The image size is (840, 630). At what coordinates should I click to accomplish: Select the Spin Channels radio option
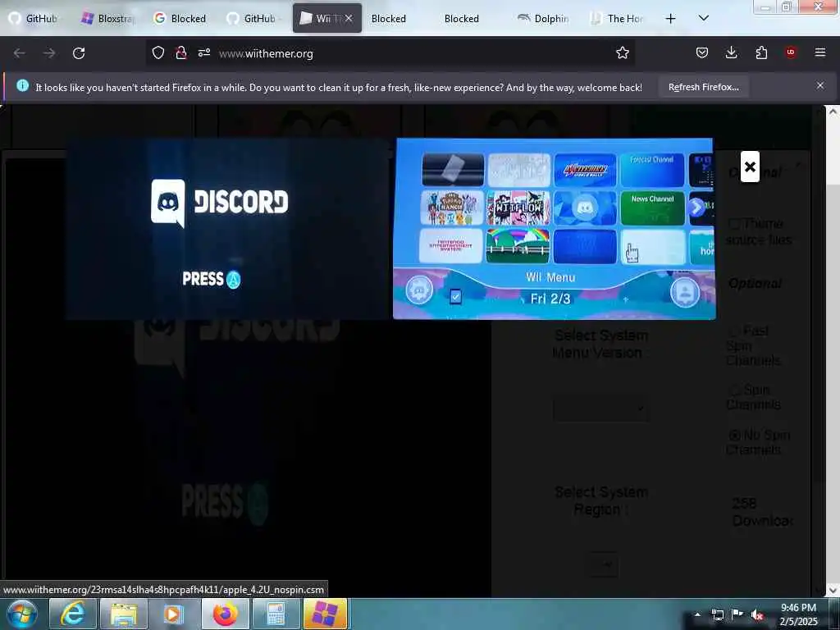(735, 390)
